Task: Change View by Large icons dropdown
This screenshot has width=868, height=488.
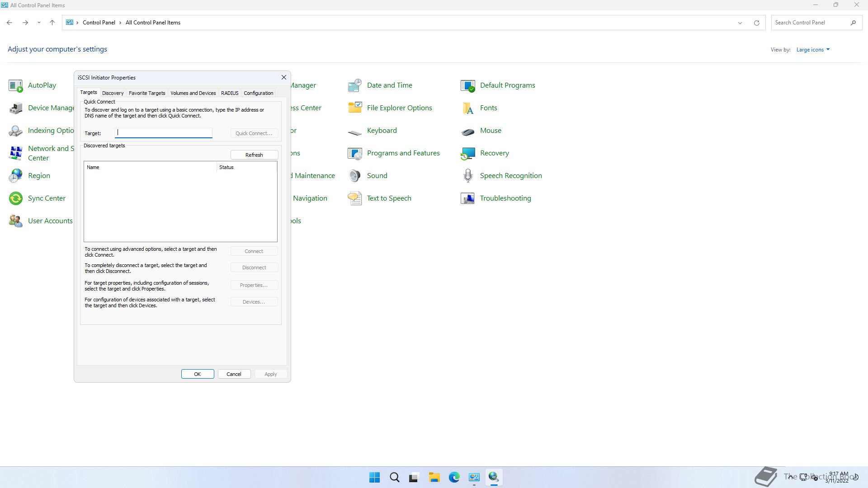Action: pyautogui.click(x=813, y=50)
